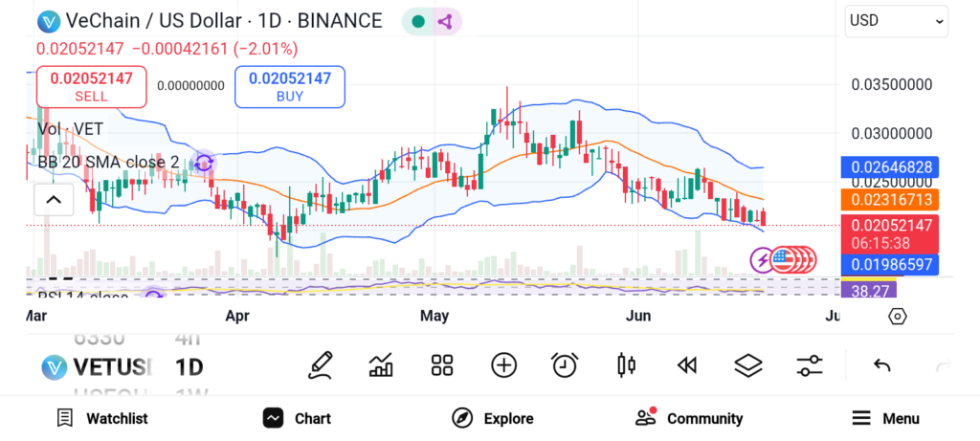Image resolution: width=980 pixels, height=441 pixels.
Task: Go to the Explore tab
Action: 493,418
